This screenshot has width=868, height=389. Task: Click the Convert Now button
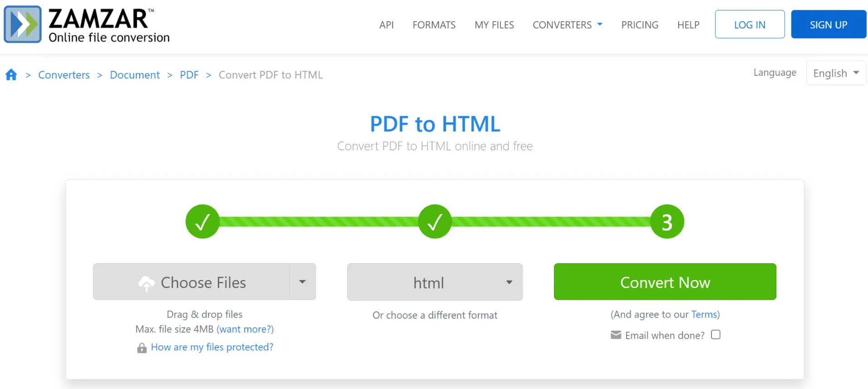665,282
